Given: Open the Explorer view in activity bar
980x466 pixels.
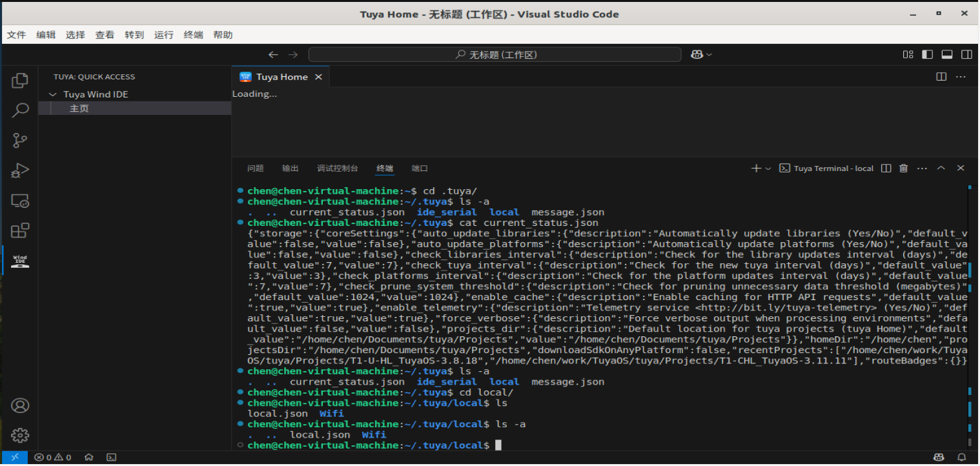Looking at the screenshot, I should tap(20, 81).
